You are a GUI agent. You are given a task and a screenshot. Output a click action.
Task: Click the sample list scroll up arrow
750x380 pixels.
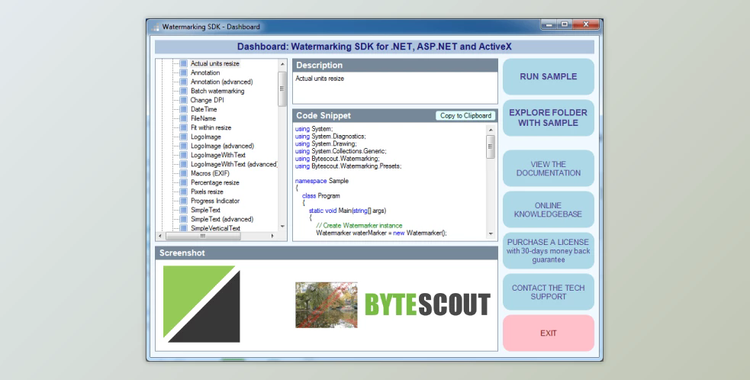pyautogui.click(x=282, y=64)
